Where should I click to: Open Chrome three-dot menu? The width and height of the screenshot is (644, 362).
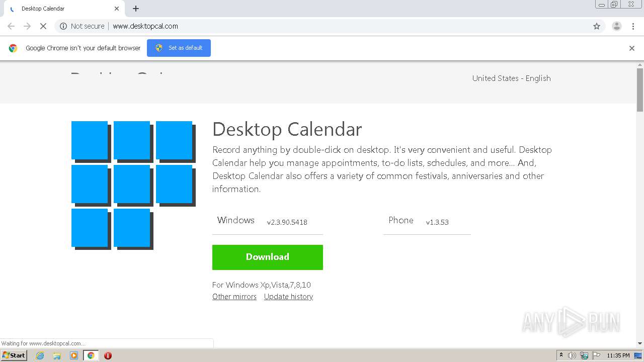[x=633, y=26]
